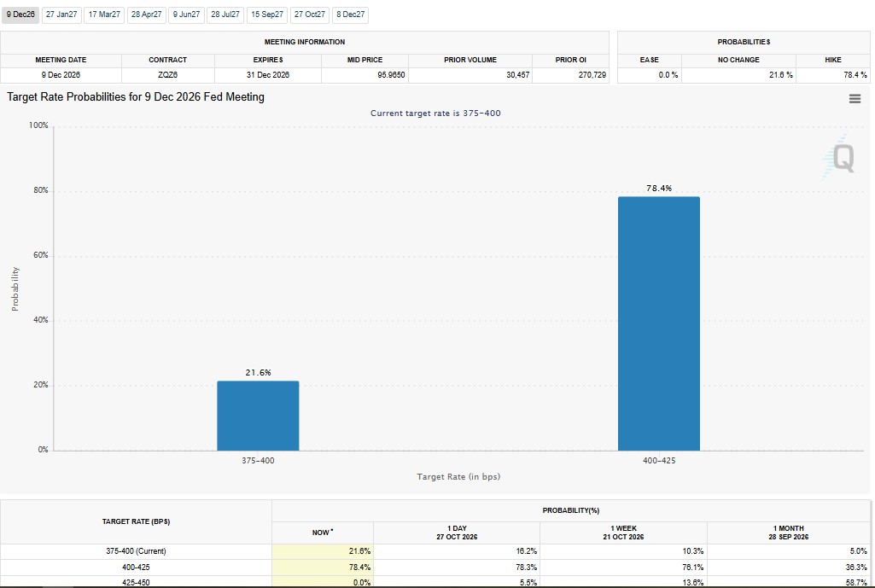Click the 76.1% one-week cell
The width and height of the screenshot is (875, 588).
(623, 568)
